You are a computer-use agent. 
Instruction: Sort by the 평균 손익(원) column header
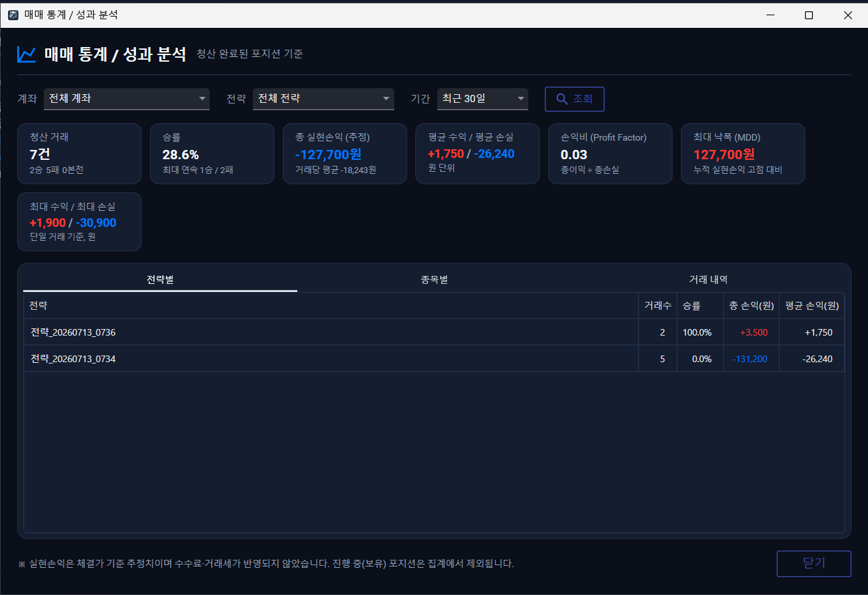(812, 306)
